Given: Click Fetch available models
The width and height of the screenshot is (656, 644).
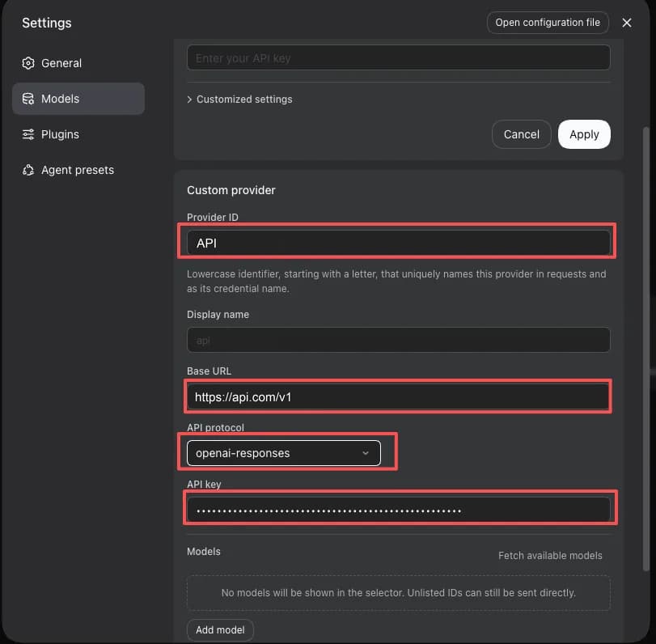Looking at the screenshot, I should [550, 556].
